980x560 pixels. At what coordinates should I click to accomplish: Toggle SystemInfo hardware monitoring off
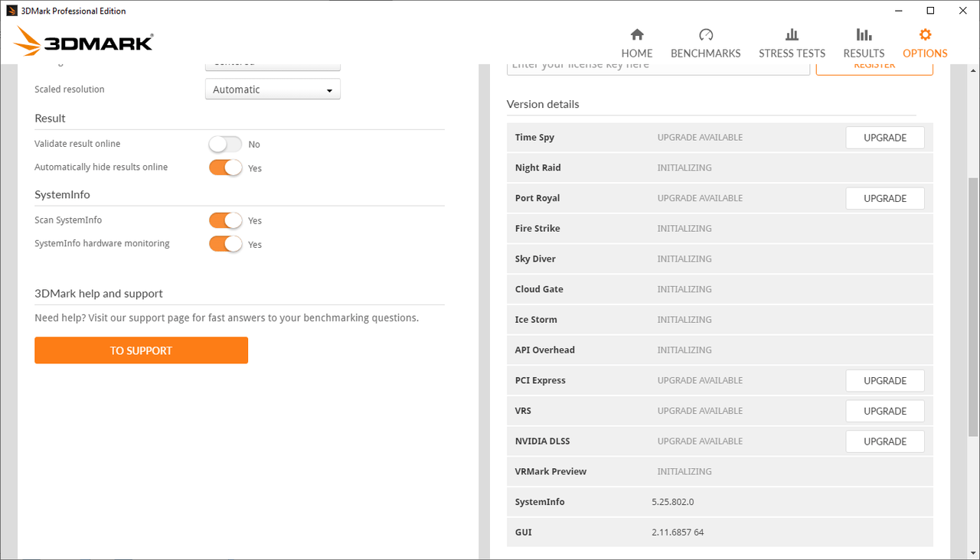click(x=225, y=244)
